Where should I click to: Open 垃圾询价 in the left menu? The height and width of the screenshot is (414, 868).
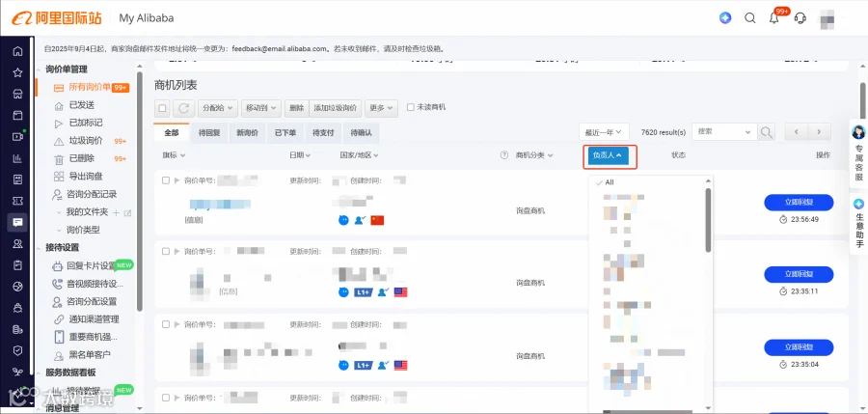coord(85,141)
